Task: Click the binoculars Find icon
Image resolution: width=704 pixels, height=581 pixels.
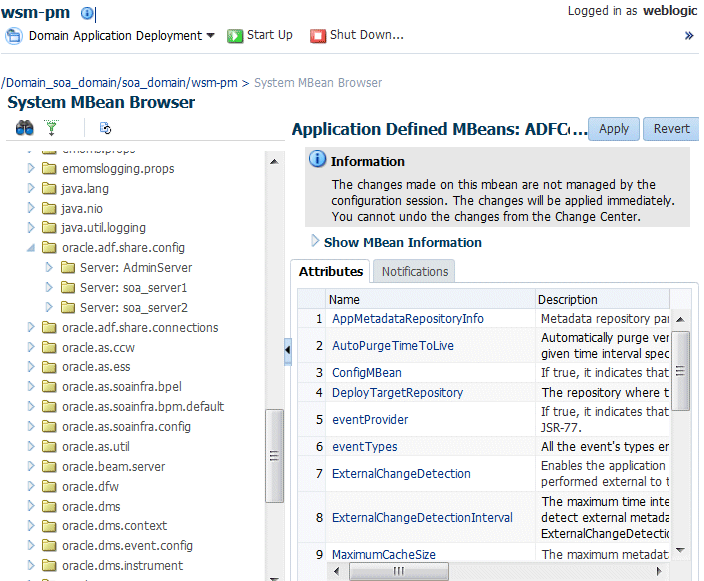Action: pos(24,128)
